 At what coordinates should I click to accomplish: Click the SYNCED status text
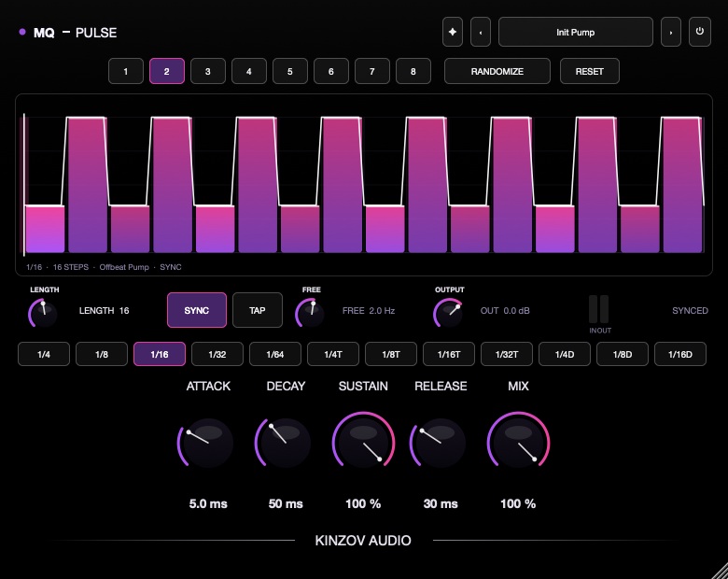[690, 310]
